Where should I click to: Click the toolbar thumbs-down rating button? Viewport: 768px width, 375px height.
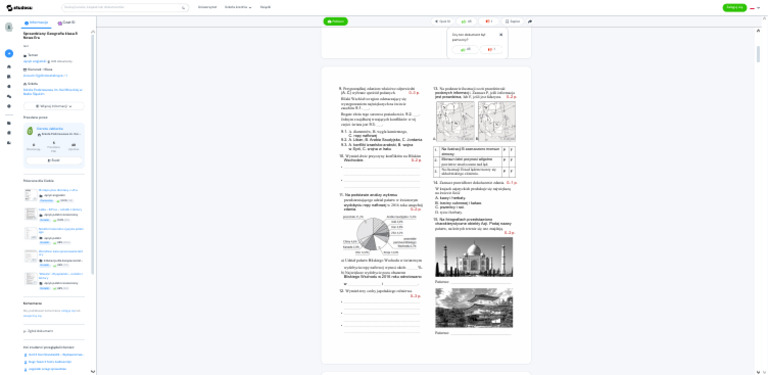coord(488,22)
